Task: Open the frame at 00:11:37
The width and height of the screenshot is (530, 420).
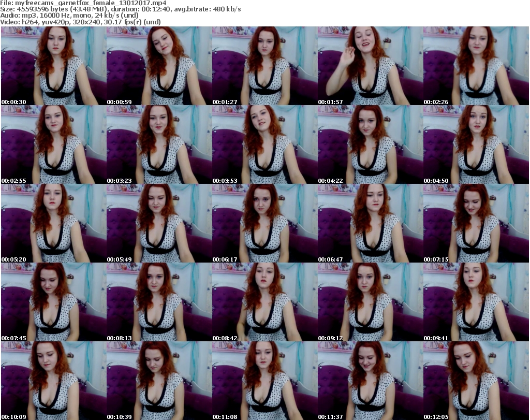Action: 370,381
